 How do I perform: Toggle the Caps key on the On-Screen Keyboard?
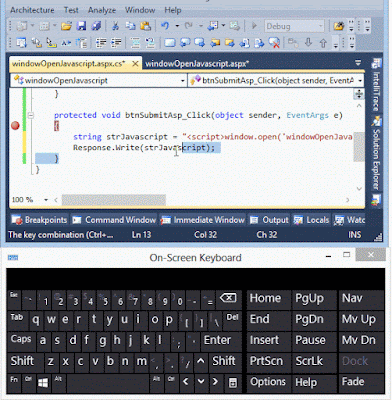click(21, 340)
